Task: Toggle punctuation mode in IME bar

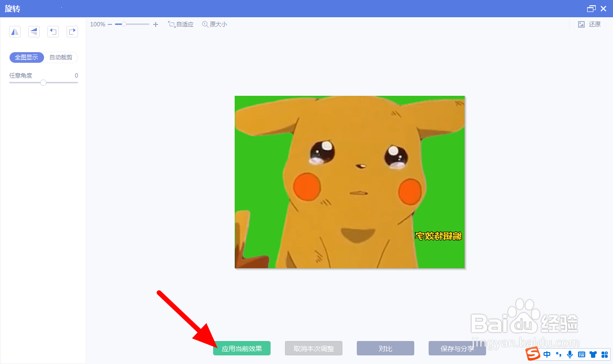Action: point(558,354)
